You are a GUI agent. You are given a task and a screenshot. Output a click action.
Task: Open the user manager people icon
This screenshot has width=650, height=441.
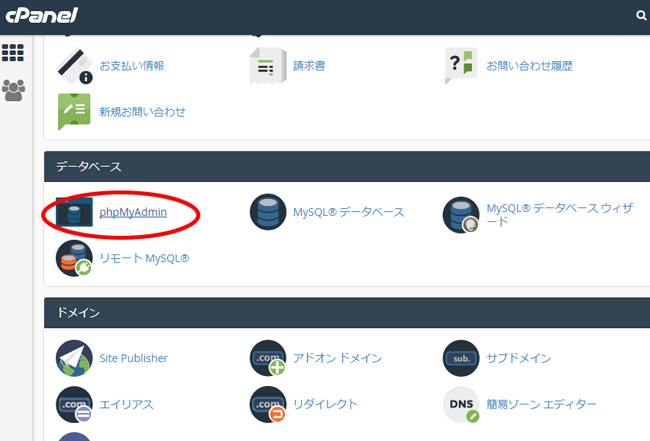[13, 90]
